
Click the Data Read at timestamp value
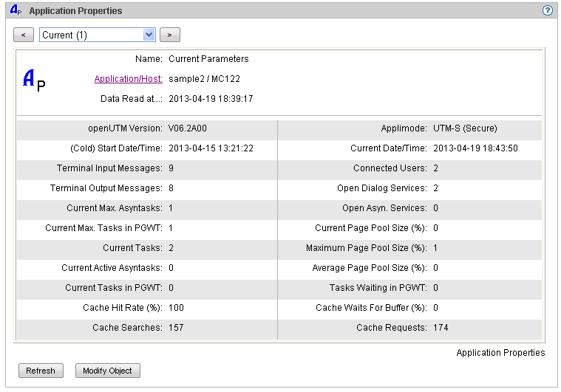tap(211, 98)
